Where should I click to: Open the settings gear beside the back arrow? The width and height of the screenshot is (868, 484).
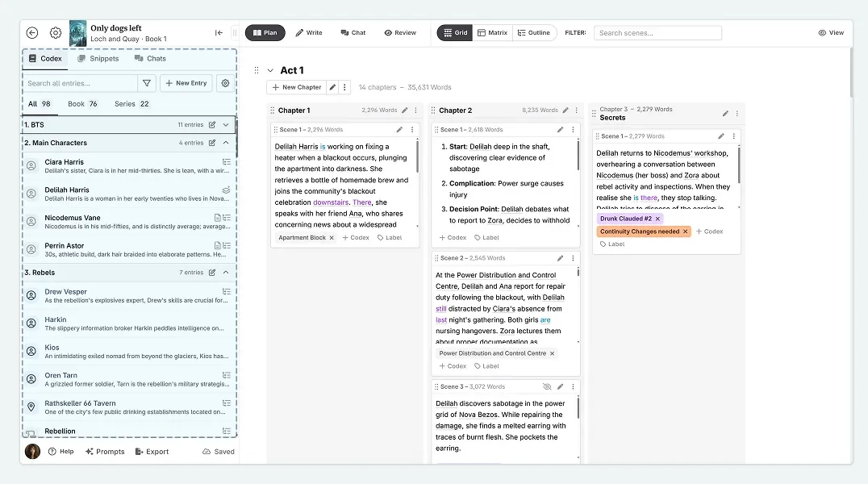(x=55, y=32)
